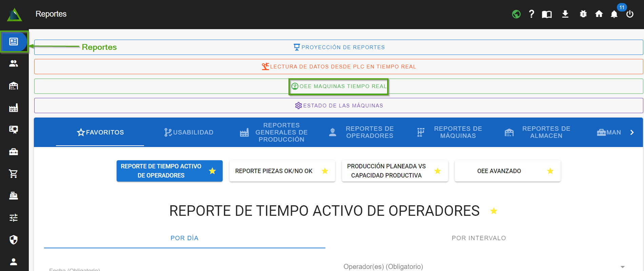Open the shopping cart sidebar icon
This screenshot has width=644, height=271.
(14, 174)
